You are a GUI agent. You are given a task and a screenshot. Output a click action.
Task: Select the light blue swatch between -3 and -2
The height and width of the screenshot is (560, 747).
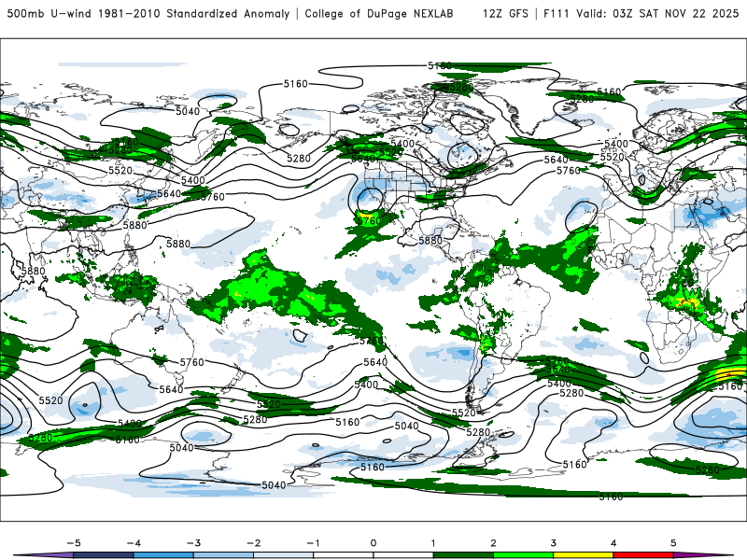pyautogui.click(x=223, y=555)
